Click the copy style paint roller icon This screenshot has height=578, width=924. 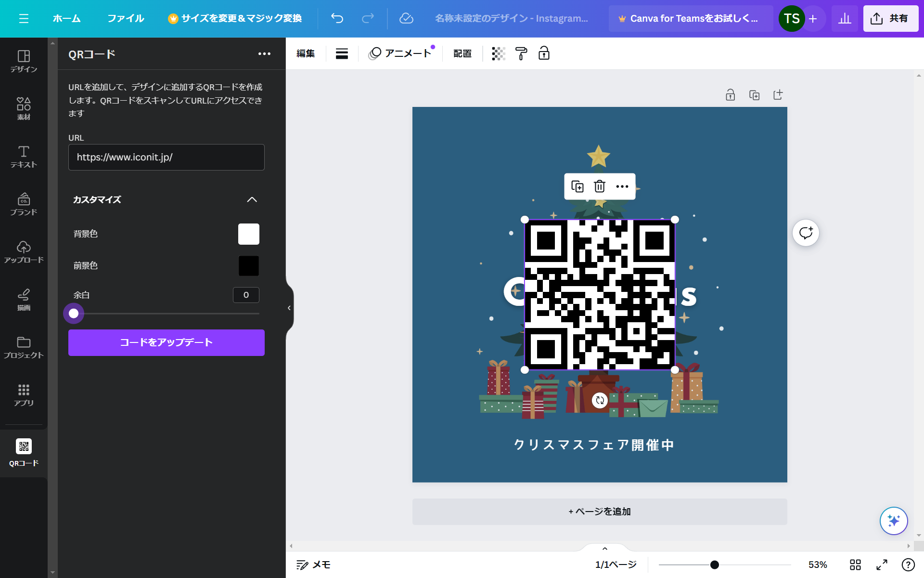pyautogui.click(x=521, y=53)
